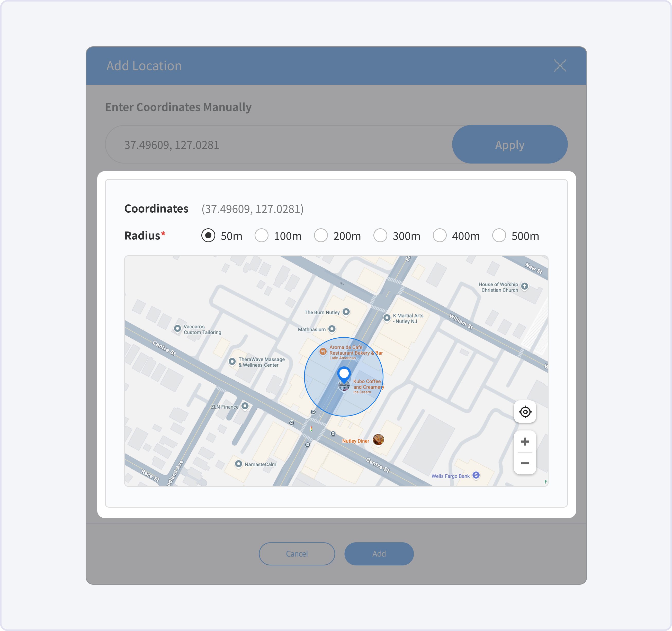Choose the 200m radius
Viewport: 672px width, 631px height.
tap(321, 235)
